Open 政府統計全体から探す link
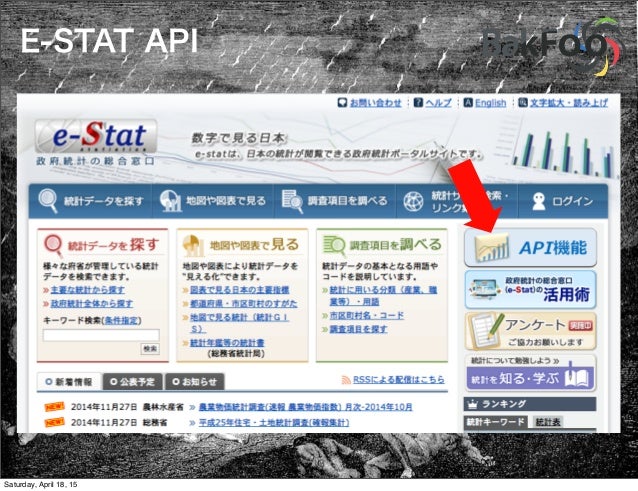The height and width of the screenshot is (491, 638). coord(92,303)
